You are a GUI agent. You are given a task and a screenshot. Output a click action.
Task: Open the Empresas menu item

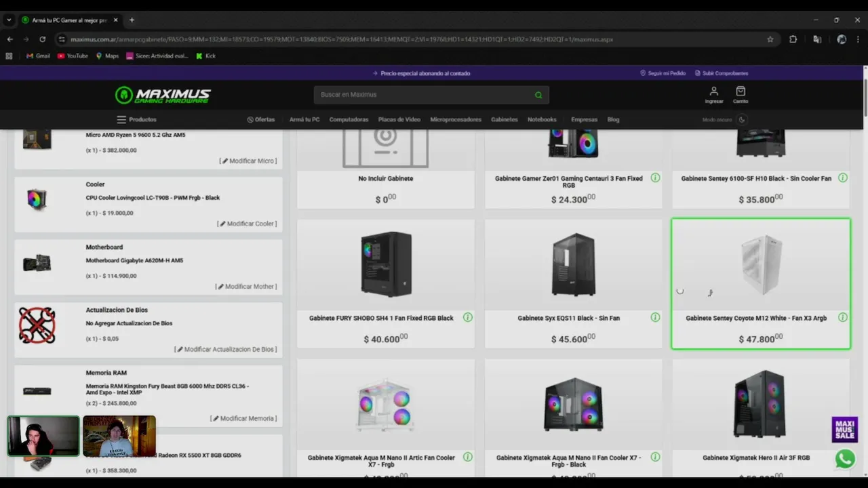coord(585,120)
